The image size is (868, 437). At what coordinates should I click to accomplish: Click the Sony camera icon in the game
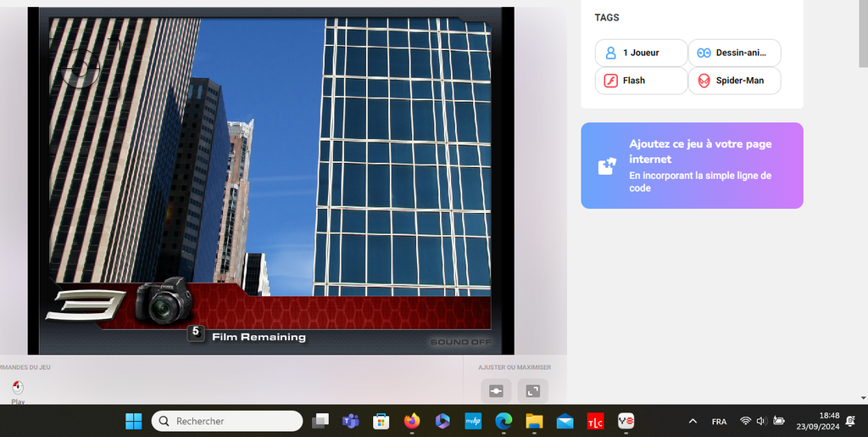[x=163, y=301]
